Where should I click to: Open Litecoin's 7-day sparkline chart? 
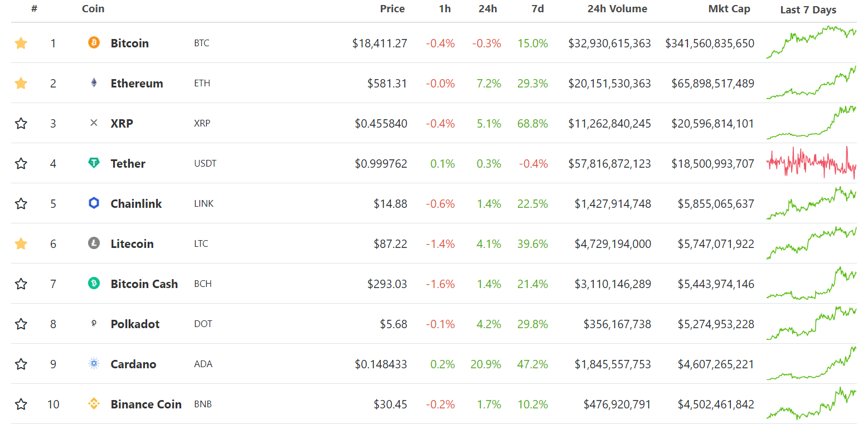(x=811, y=243)
